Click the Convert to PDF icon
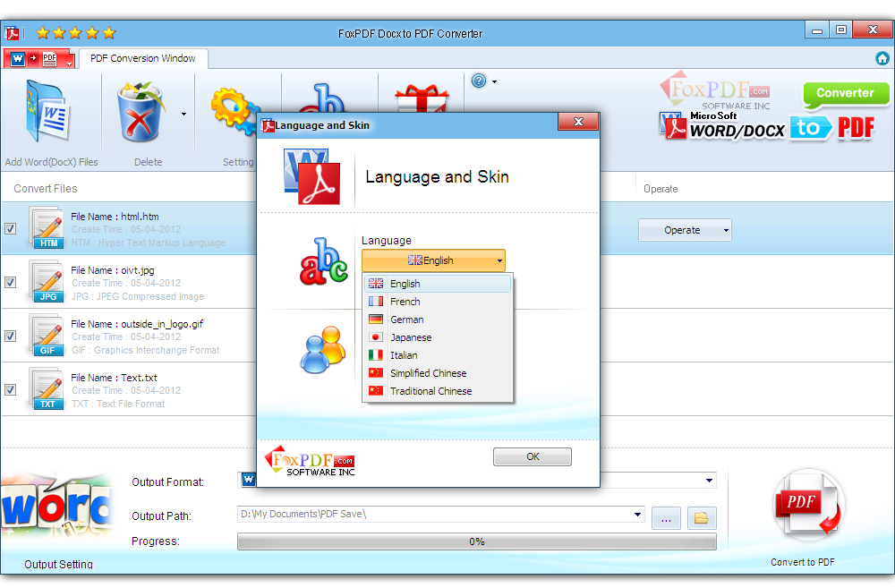This screenshot has width=895, height=588. tap(807, 506)
